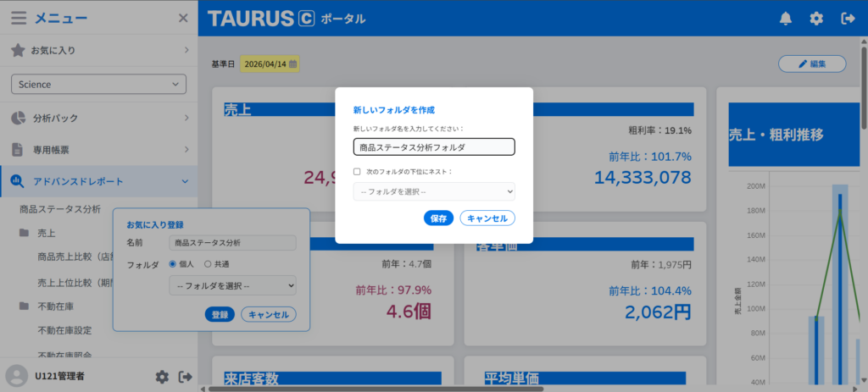Click the 基準日 date field 2026/04/14
The height and width of the screenshot is (392, 868).
[x=270, y=64]
